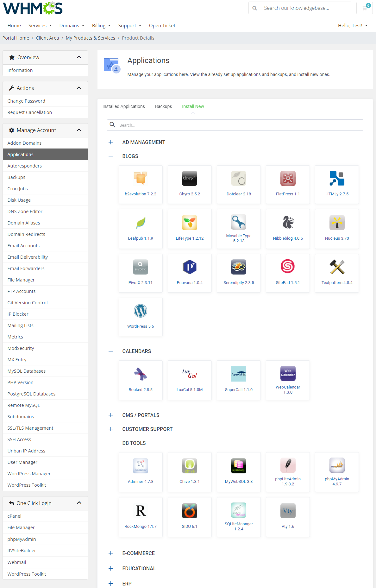Viewport: 376px width, 588px height.
Task: Switch to the Backups tab
Action: pyautogui.click(x=163, y=106)
